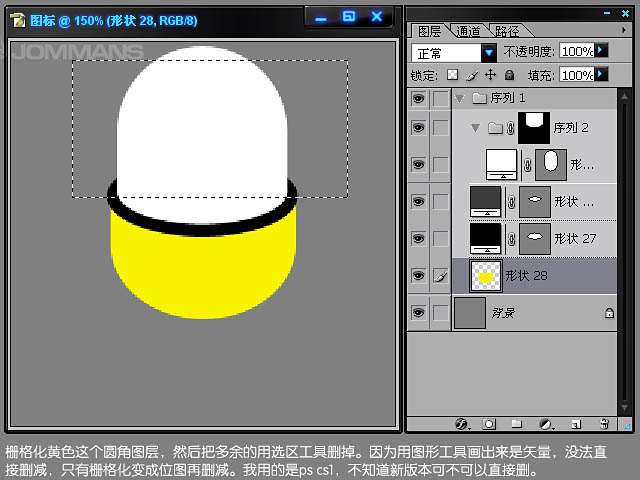Hide the dark gray 形状 ... layer
Screen dimensions: 640x480
point(418,202)
